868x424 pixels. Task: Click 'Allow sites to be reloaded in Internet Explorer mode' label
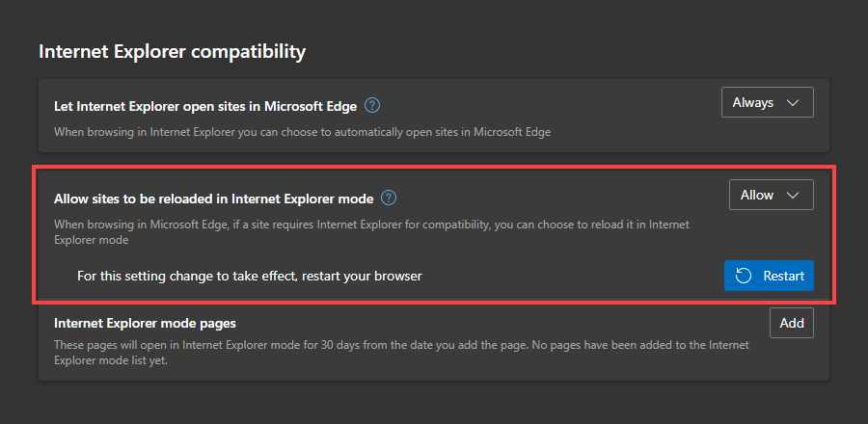[214, 199]
